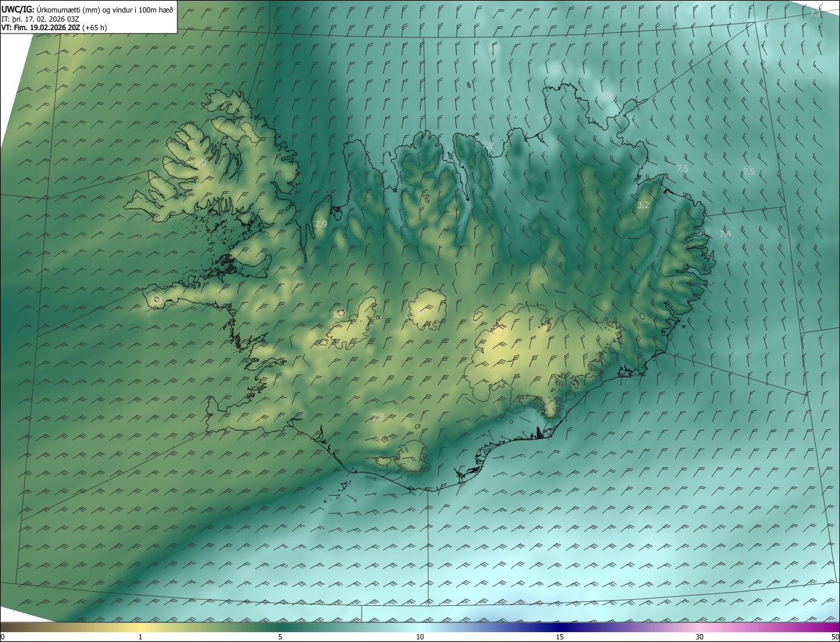The image size is (840, 642).
Task: Click the color scale tick labeled 10
Action: [x=420, y=637]
